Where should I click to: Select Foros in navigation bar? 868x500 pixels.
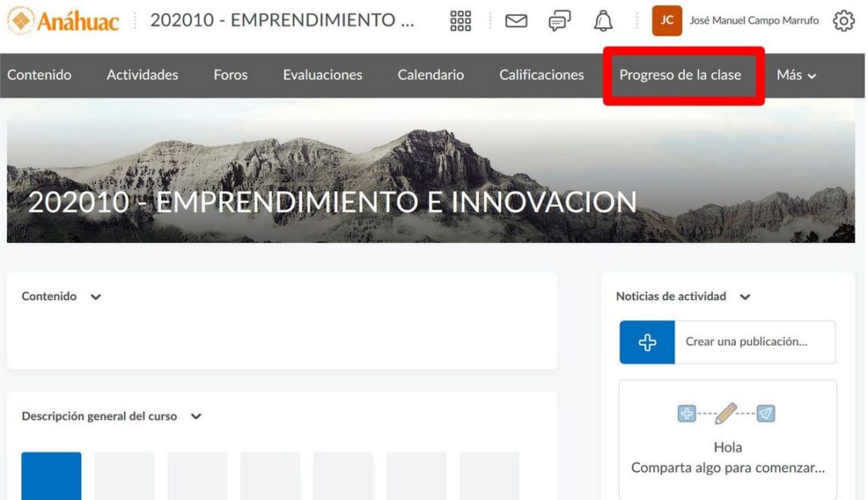(231, 75)
